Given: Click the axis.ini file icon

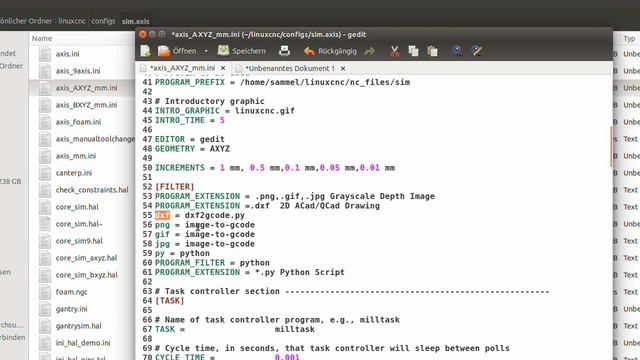Looking at the screenshot, I should tap(45, 54).
